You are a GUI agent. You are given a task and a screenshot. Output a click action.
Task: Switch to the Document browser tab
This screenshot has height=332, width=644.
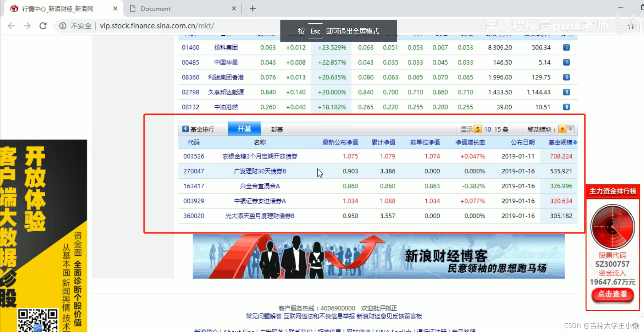(154, 8)
